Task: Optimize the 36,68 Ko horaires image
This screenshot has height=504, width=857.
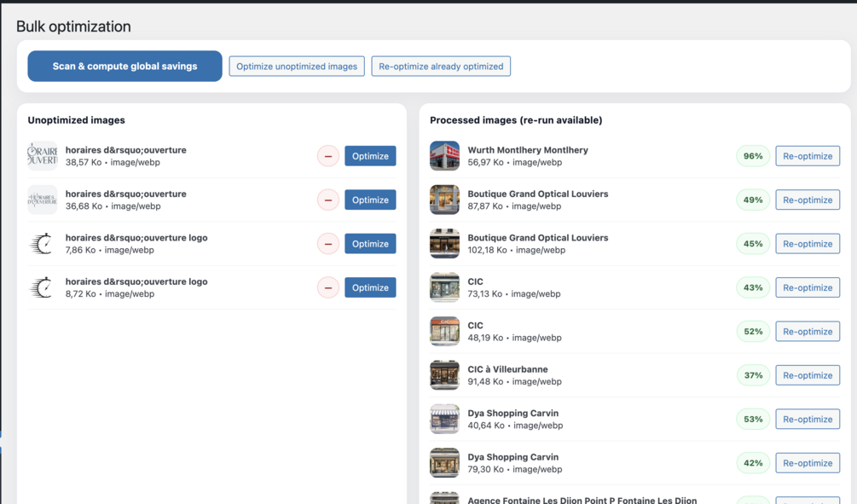Action: point(370,200)
